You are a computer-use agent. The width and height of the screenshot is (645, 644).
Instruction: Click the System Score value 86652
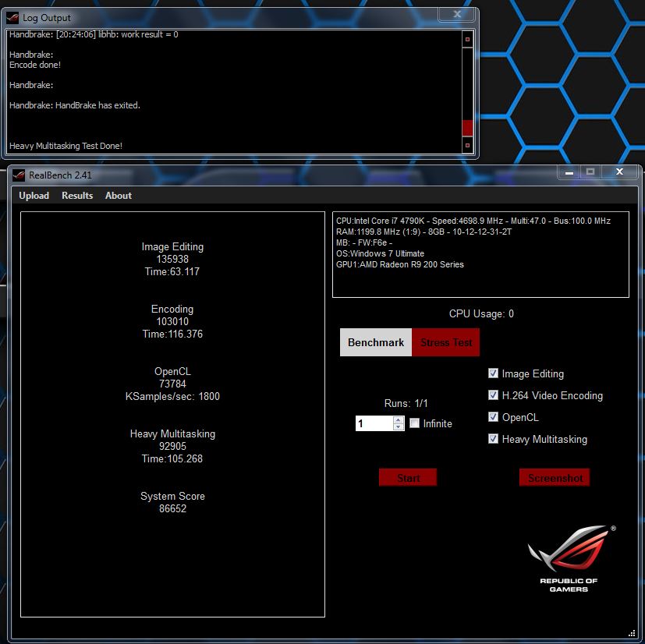pyautogui.click(x=172, y=508)
